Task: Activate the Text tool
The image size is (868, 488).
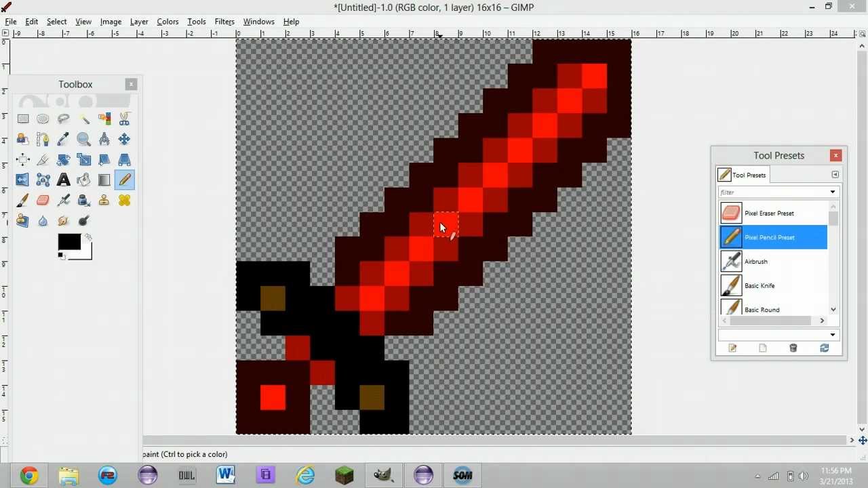Action: pos(64,180)
